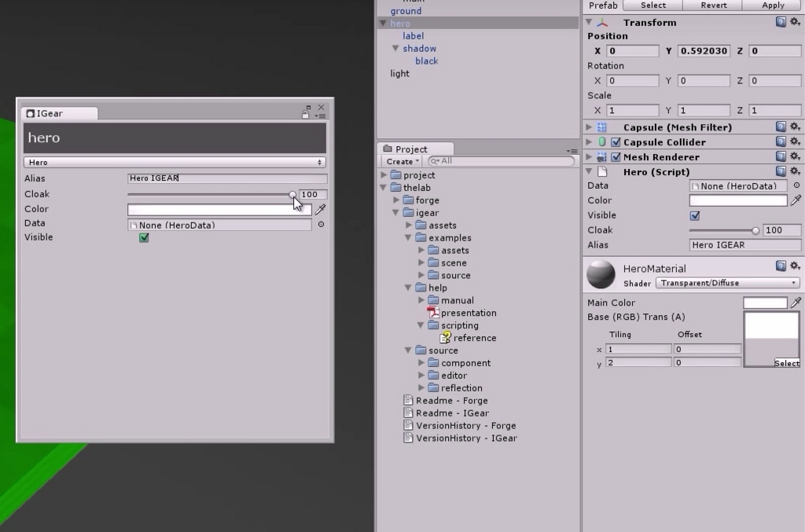The width and height of the screenshot is (805, 532).
Task: Open Hero (Script) gear menu
Action: point(795,171)
